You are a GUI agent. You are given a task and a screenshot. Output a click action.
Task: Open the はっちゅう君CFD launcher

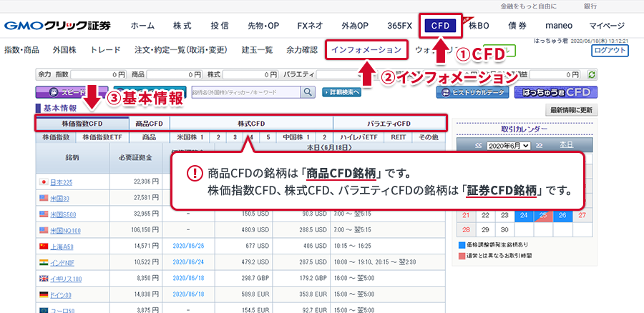tap(556, 92)
